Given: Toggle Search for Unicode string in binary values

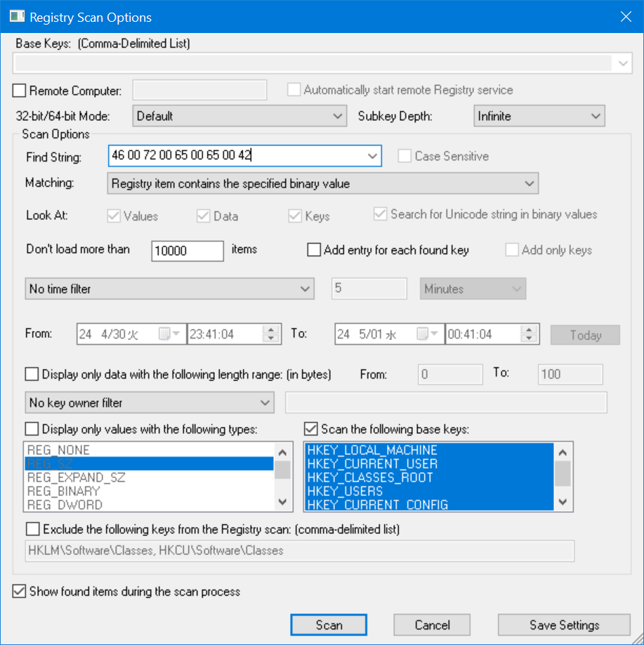Looking at the screenshot, I should (x=381, y=214).
